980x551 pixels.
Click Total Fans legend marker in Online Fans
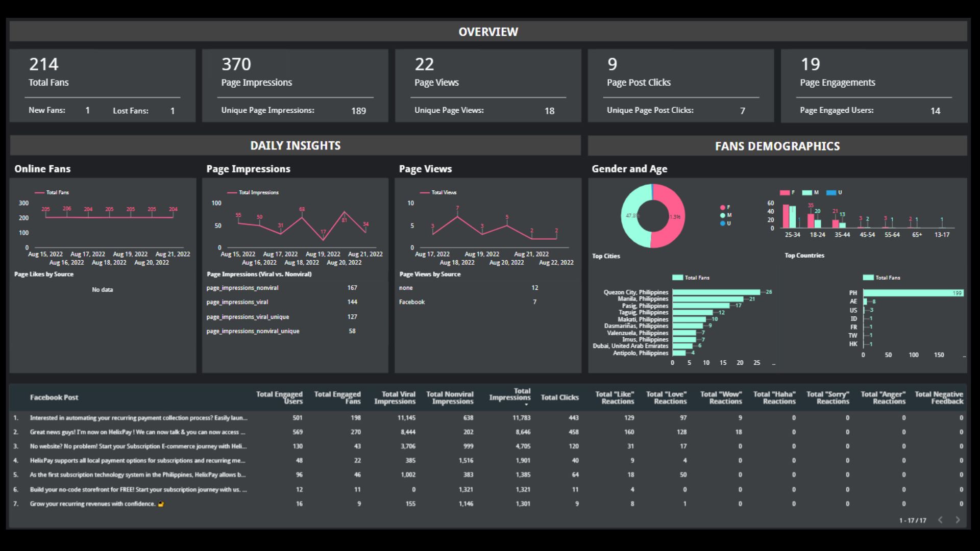point(39,193)
